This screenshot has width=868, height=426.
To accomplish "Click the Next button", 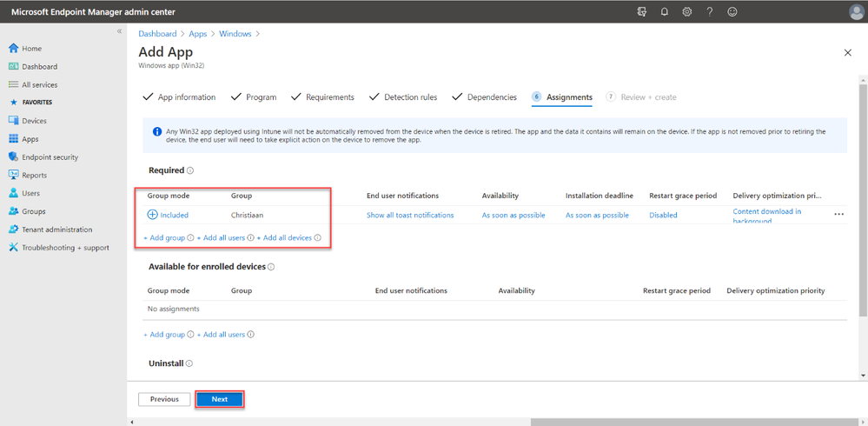I will (220, 399).
